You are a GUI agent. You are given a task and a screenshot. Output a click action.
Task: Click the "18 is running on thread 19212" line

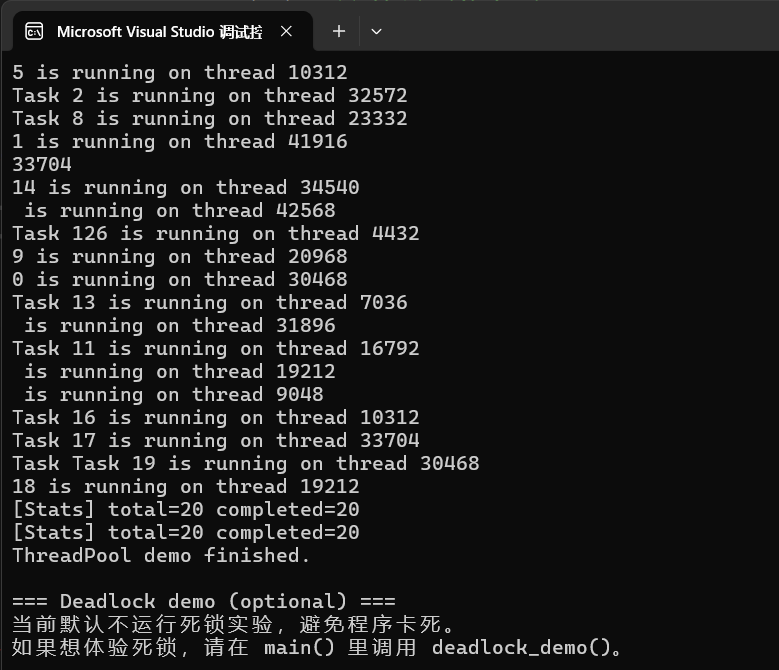(185, 486)
